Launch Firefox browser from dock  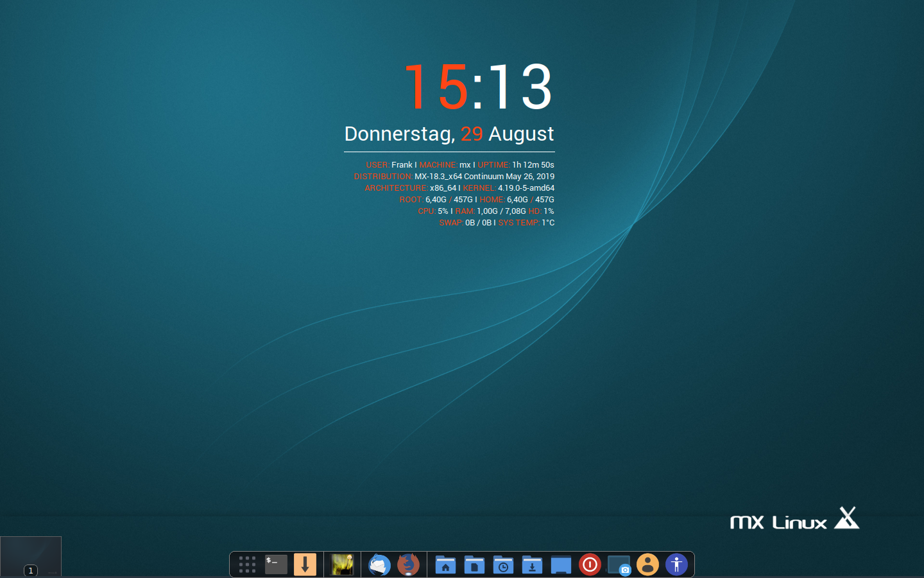pos(408,565)
